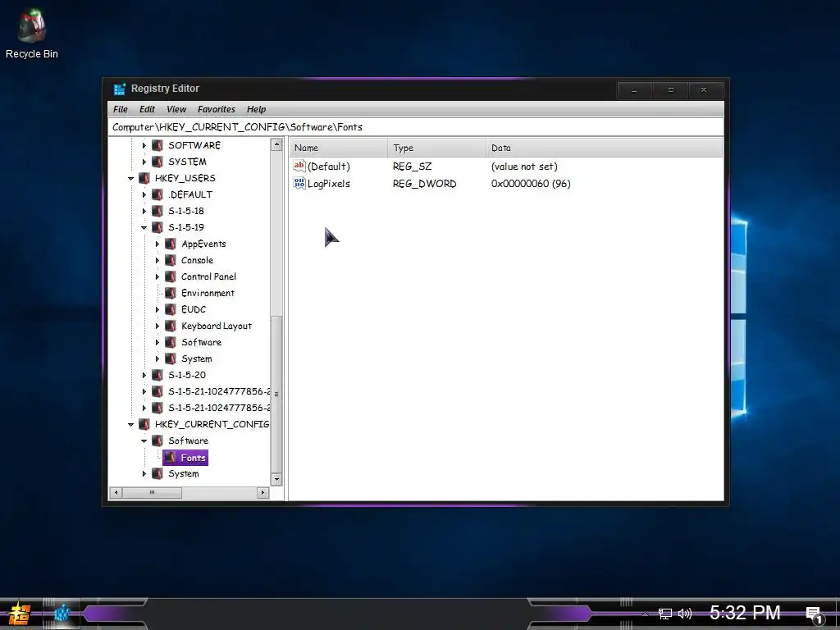
Task: Click the 5:32 PM taskbar clock
Action: pos(745,613)
